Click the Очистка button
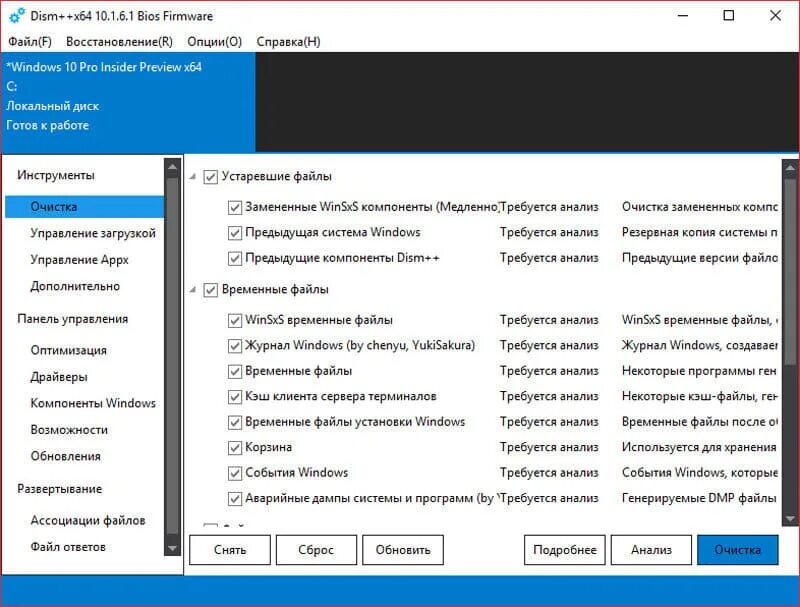 click(x=738, y=549)
